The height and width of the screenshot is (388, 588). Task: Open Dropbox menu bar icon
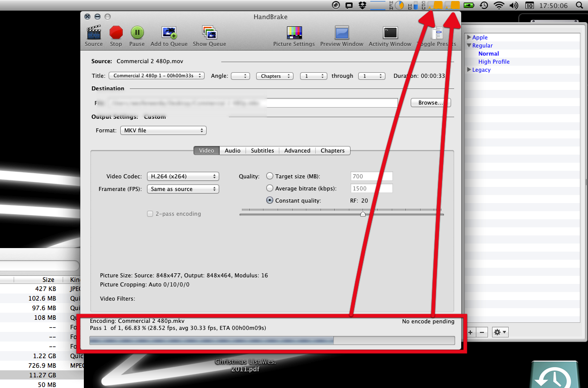362,5
